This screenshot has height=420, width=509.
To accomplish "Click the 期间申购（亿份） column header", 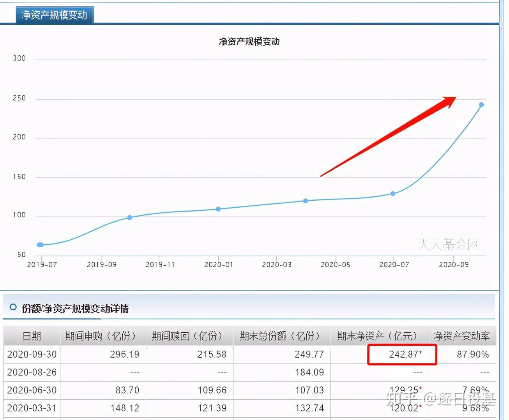I will (103, 336).
